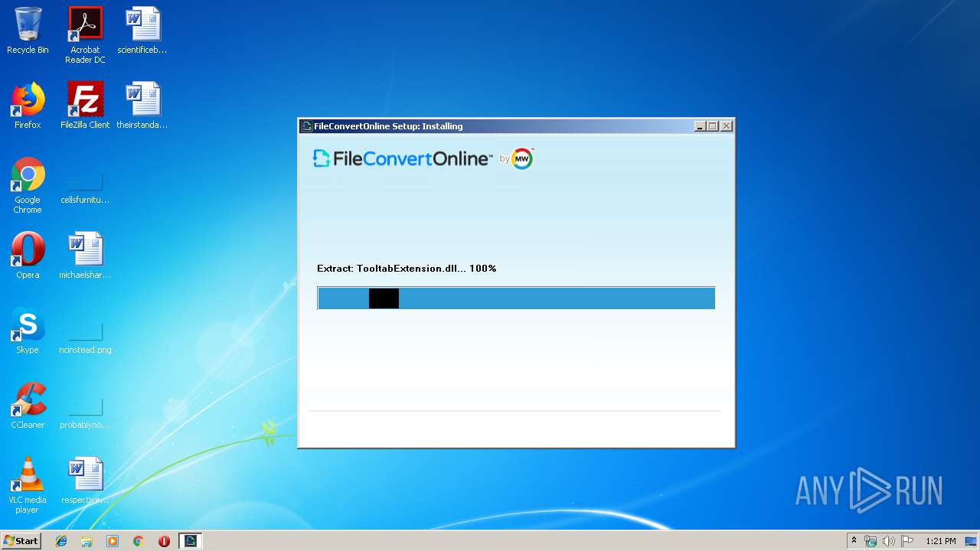This screenshot has width=980, height=551.
Task: Launch VLC media player shortcut
Action: [28, 485]
